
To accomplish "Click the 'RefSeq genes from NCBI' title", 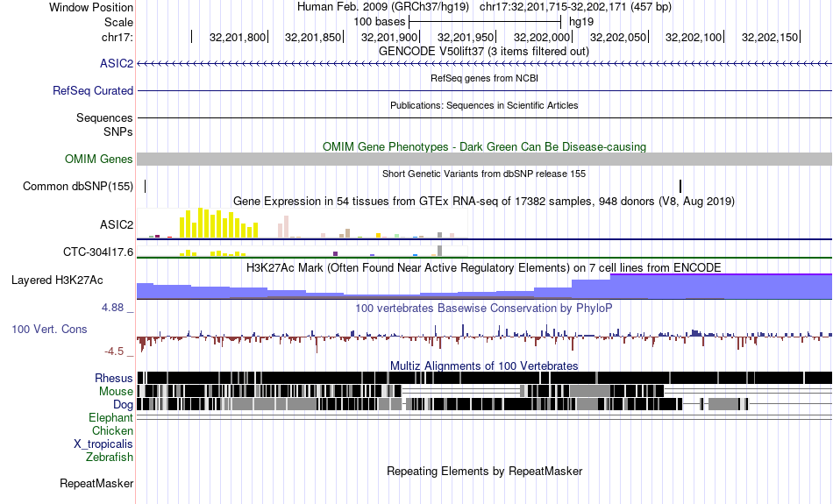I will (484, 79).
